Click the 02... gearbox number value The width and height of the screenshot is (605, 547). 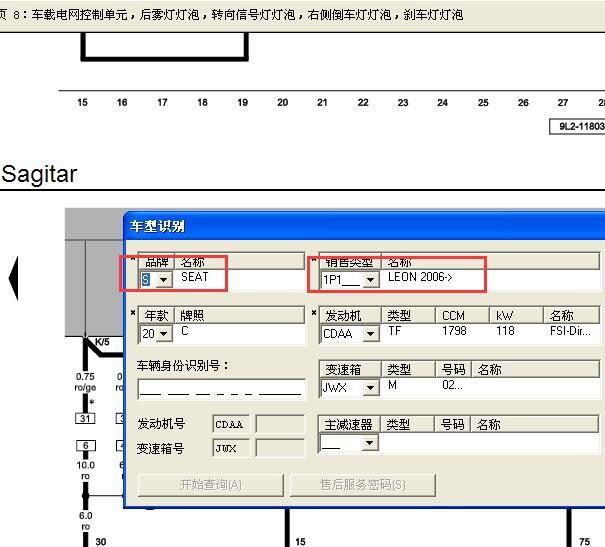(452, 385)
